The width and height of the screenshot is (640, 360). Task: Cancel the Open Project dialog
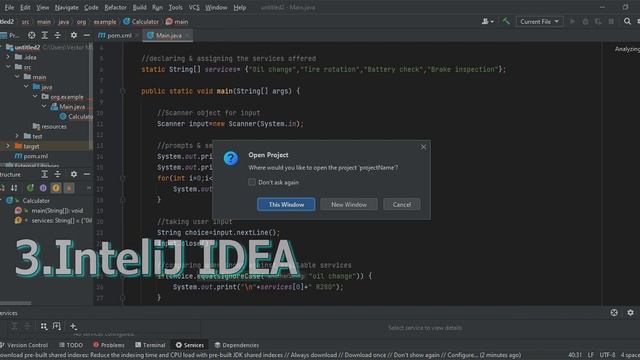coord(402,204)
